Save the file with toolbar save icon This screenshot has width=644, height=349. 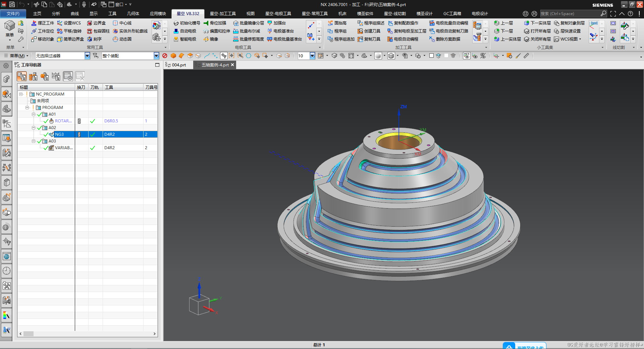[x=12, y=4]
